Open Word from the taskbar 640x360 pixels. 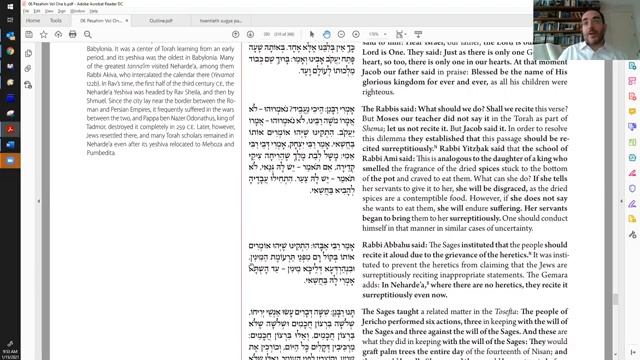[x=10, y=145]
